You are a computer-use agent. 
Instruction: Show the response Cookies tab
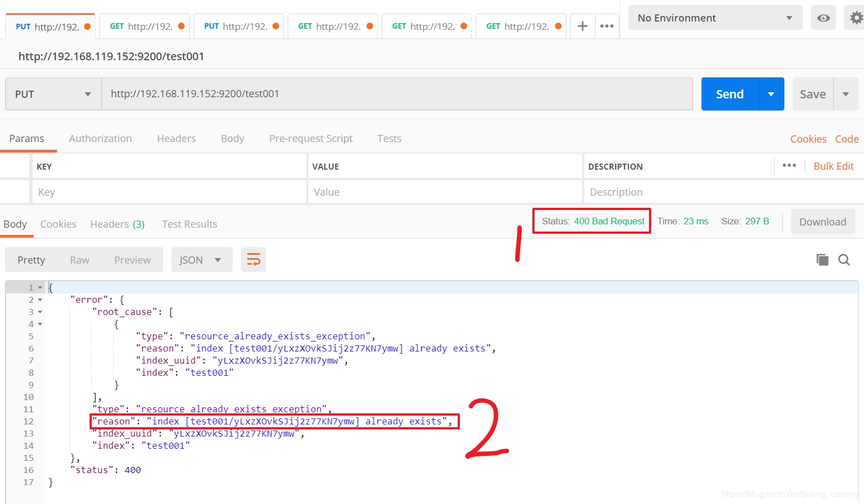coord(58,224)
